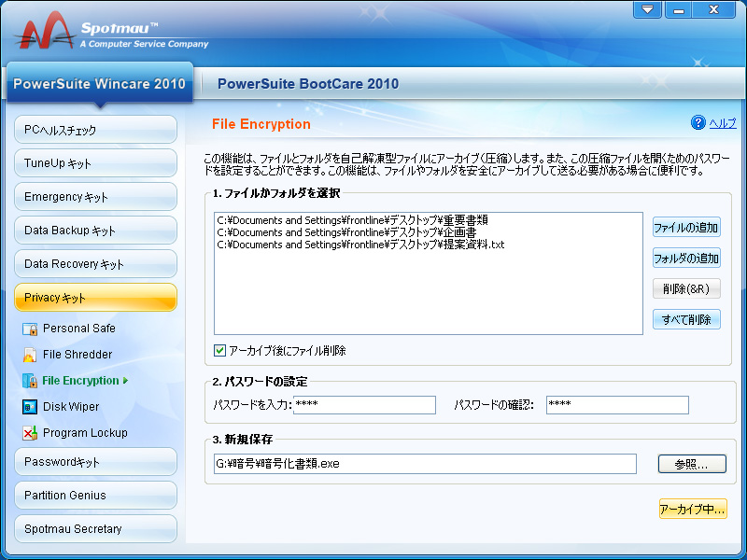747x560 pixels.
Task: Click the ファイルの追加 button
Action: (686, 228)
